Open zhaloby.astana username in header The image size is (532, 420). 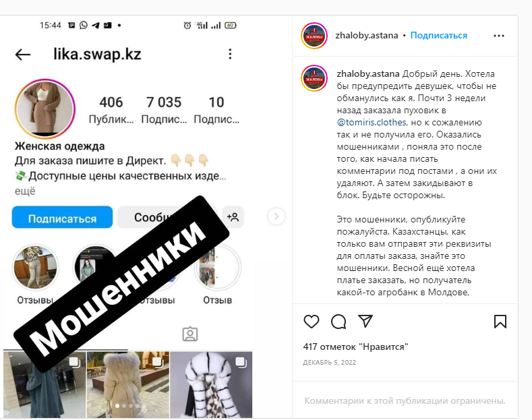pos(366,35)
